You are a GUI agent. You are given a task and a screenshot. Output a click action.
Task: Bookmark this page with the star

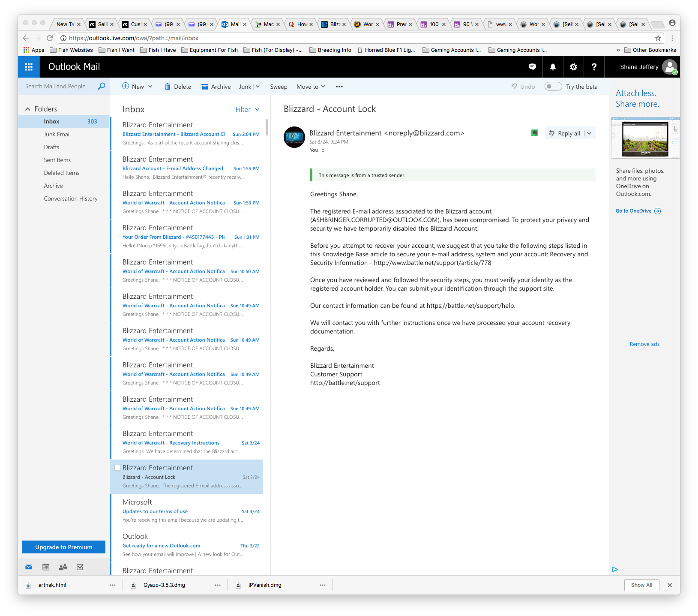tap(658, 38)
